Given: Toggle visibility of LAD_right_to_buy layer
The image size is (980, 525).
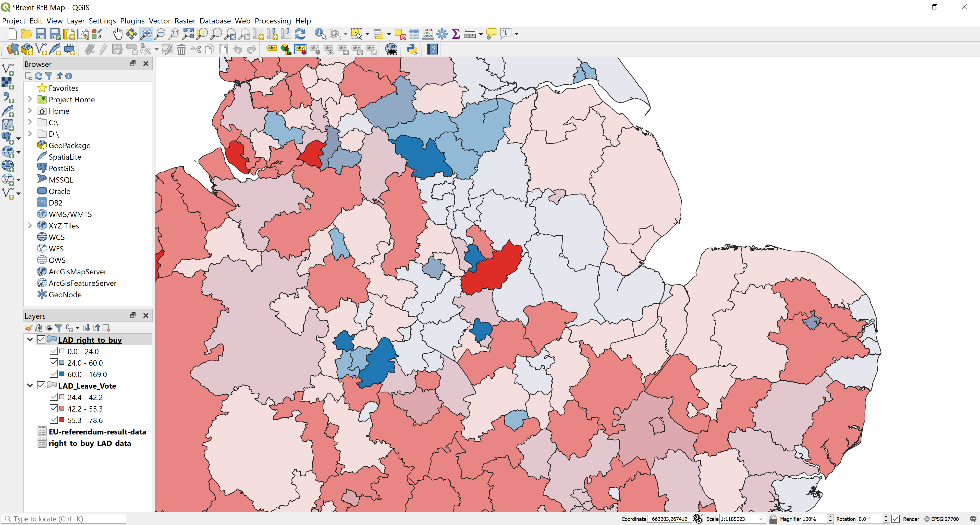Looking at the screenshot, I should pos(41,339).
